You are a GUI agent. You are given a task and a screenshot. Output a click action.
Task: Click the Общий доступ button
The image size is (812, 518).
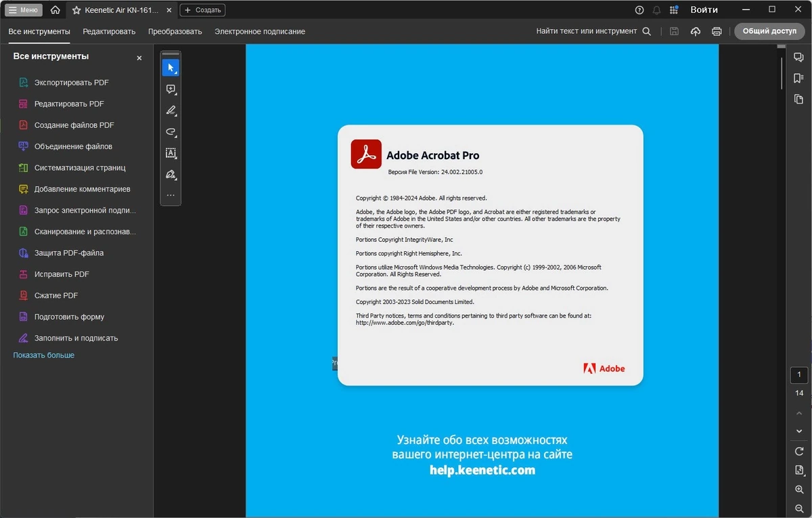(x=769, y=31)
